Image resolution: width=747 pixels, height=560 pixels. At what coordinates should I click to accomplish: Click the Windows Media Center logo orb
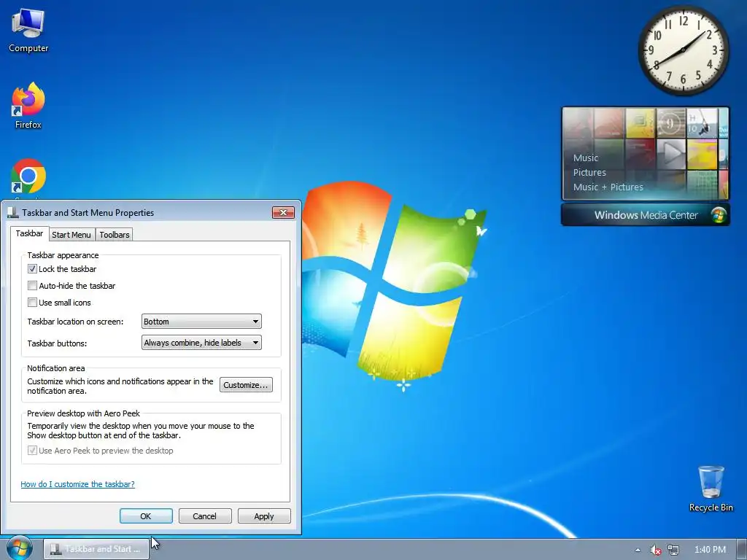pos(719,215)
